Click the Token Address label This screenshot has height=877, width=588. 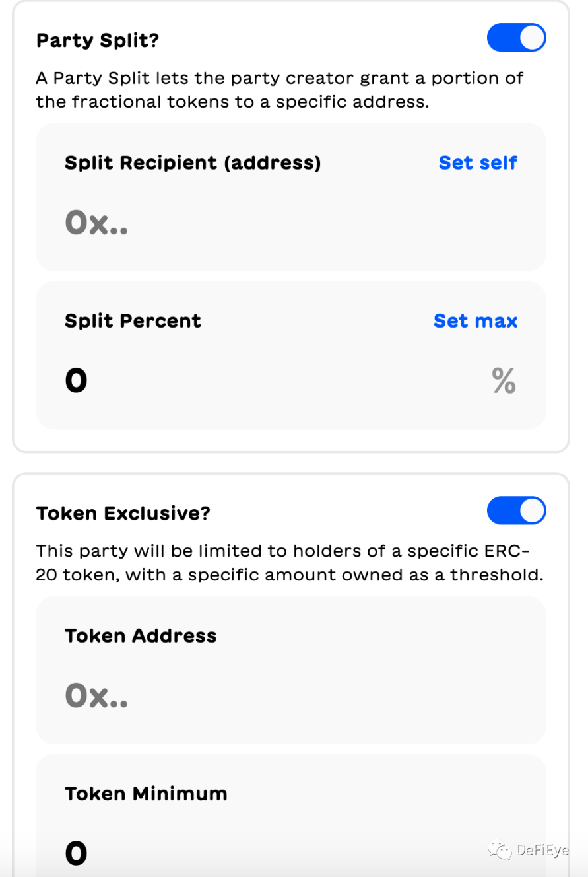[141, 635]
